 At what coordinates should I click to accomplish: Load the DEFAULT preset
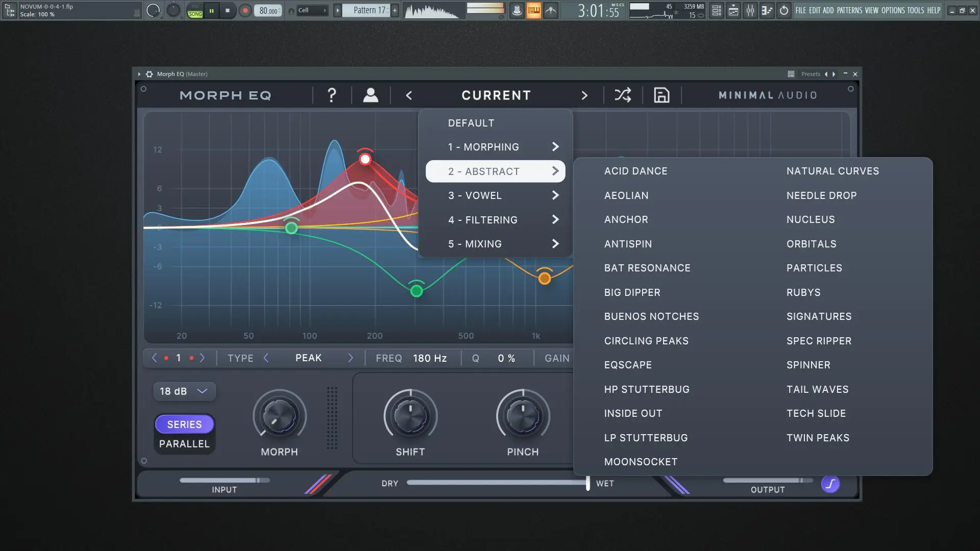click(471, 123)
